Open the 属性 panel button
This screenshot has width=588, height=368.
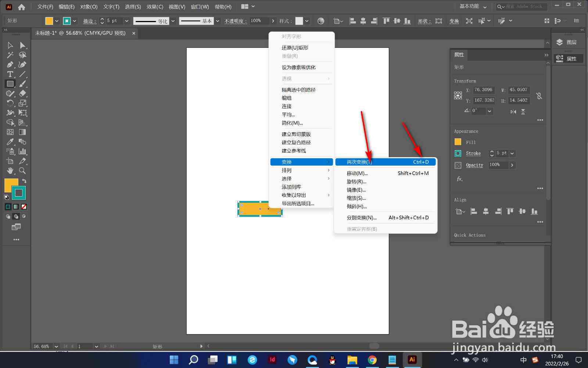tap(568, 59)
